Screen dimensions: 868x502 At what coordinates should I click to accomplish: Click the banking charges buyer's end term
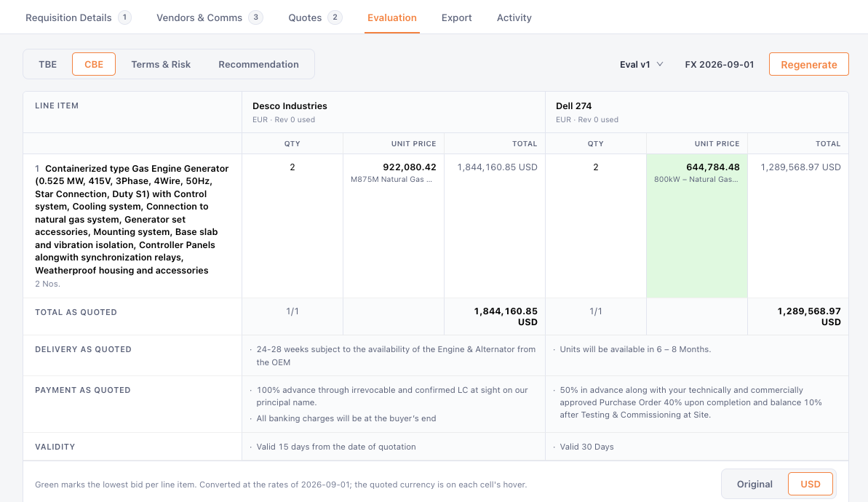pos(346,418)
